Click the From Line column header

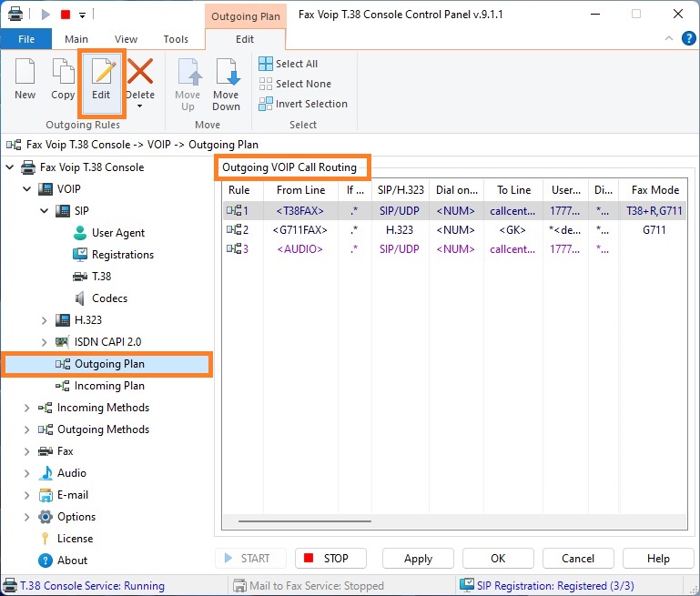[x=300, y=190]
